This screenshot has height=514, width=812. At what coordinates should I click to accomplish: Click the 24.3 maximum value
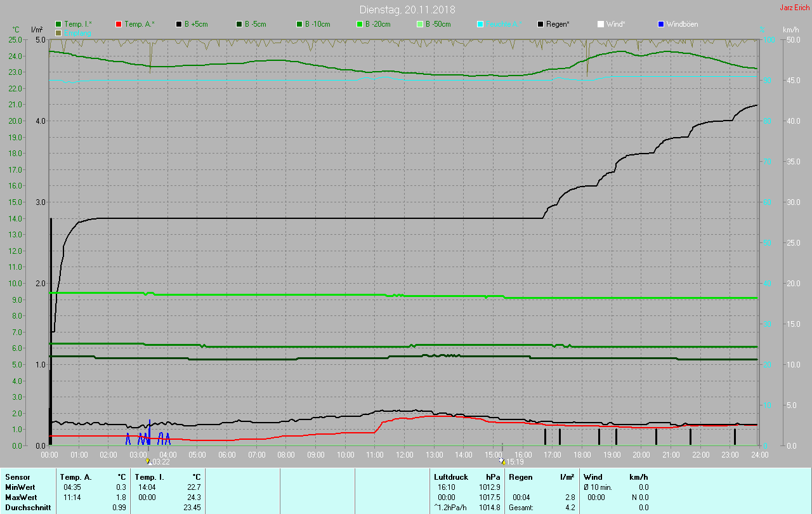pos(193,498)
